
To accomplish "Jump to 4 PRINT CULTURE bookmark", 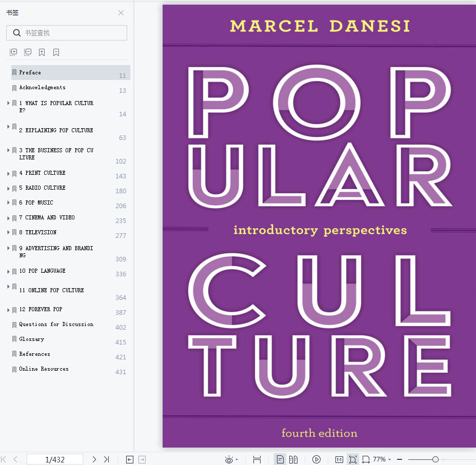I will click(x=42, y=173).
